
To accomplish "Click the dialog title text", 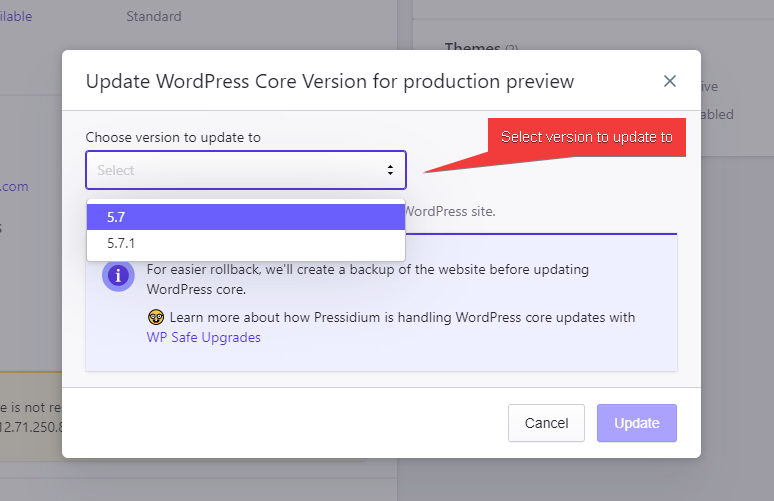I will pos(330,81).
